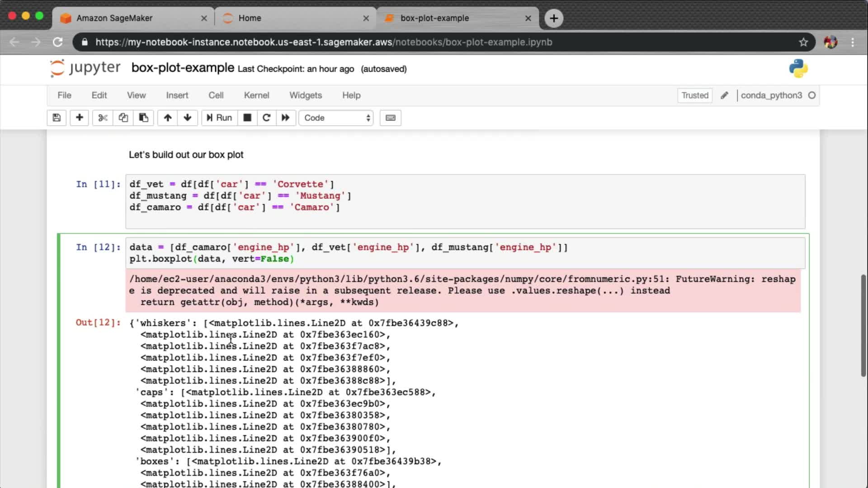Interrupt the kernel with the stop icon
Viewport: 868px width, 488px height.
247,118
